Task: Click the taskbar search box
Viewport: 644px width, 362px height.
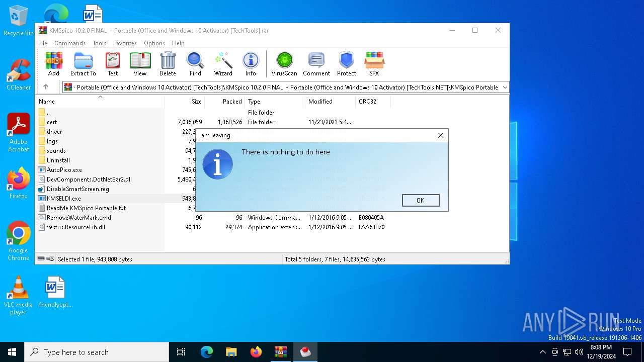Action: tap(97, 352)
